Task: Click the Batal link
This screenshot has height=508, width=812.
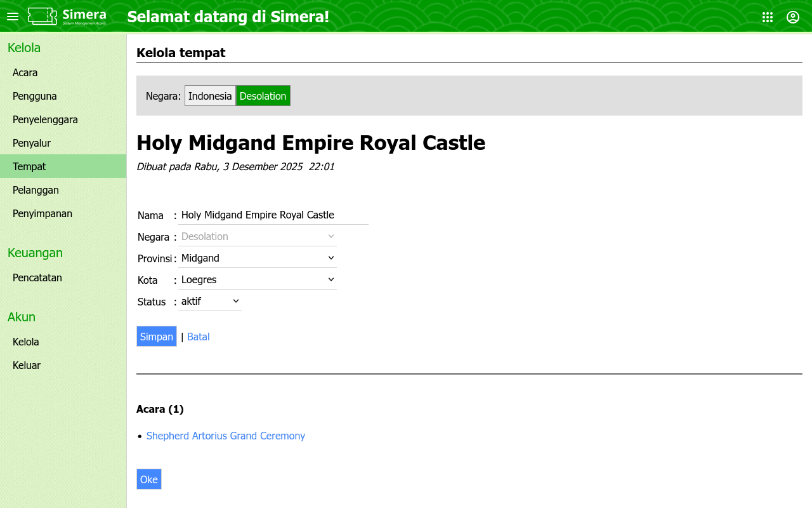Action: tap(198, 337)
